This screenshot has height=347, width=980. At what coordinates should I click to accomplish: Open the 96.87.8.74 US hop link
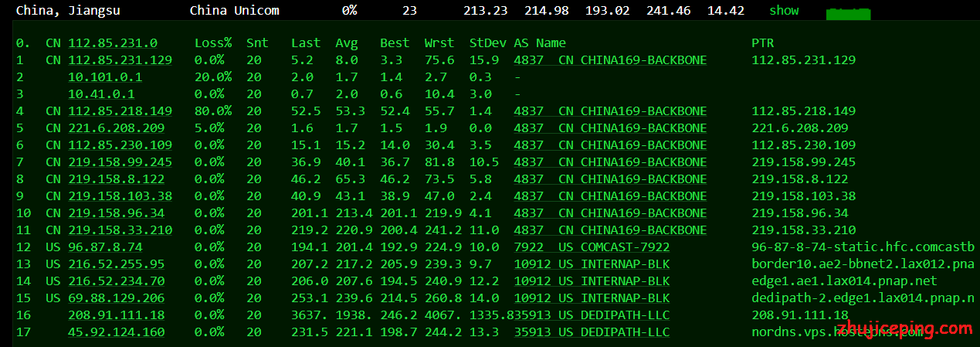[x=105, y=247]
